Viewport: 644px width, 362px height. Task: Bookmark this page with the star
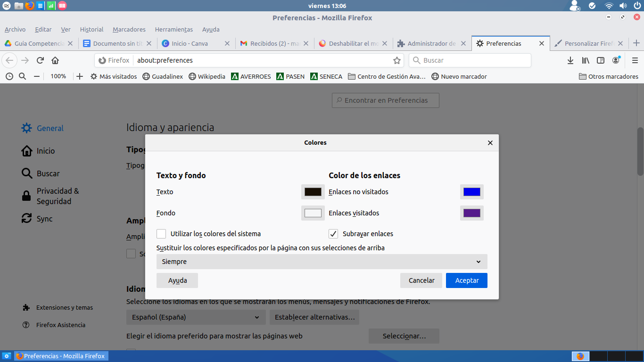(397, 60)
